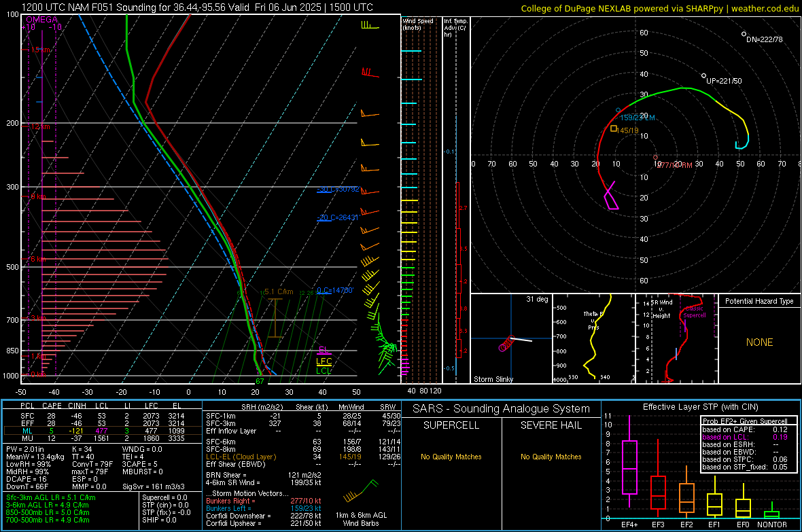Click the BRN Shear = 121 m2/s2 line
The height and width of the screenshot is (532, 802).
pos(263,475)
